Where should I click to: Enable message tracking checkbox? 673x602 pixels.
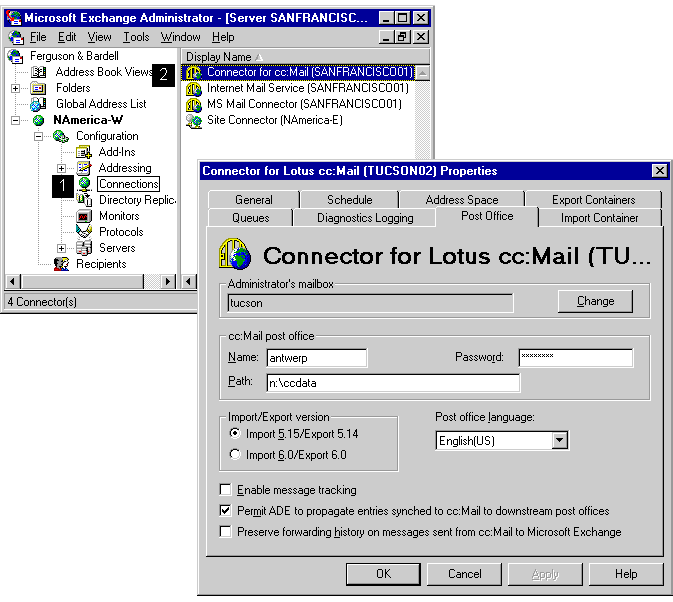(225, 490)
